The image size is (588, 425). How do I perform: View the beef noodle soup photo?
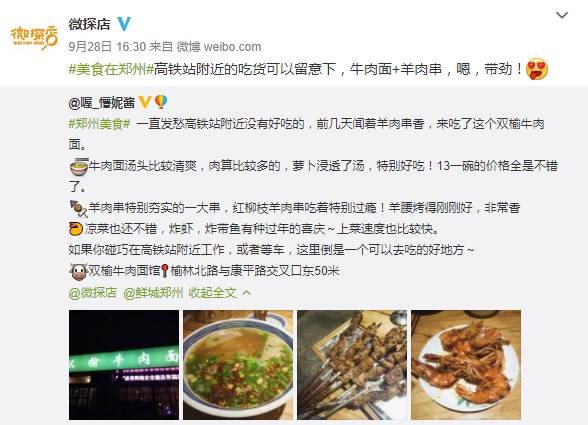tap(238, 365)
